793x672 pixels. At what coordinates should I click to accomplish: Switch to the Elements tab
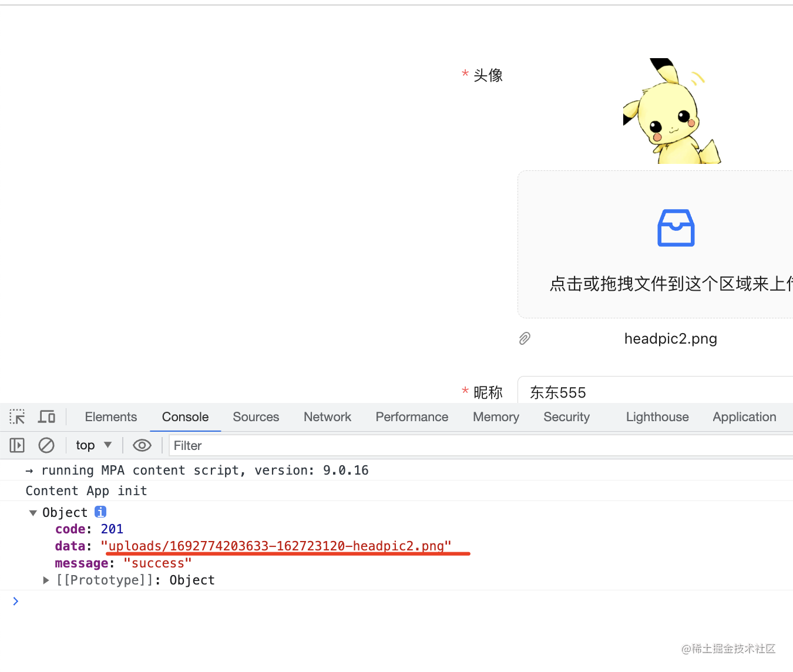tap(111, 417)
